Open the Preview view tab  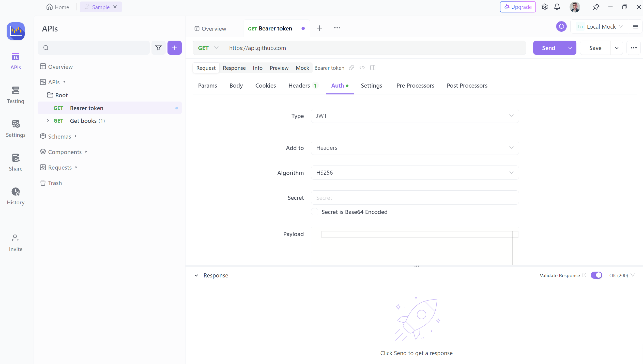(279, 68)
